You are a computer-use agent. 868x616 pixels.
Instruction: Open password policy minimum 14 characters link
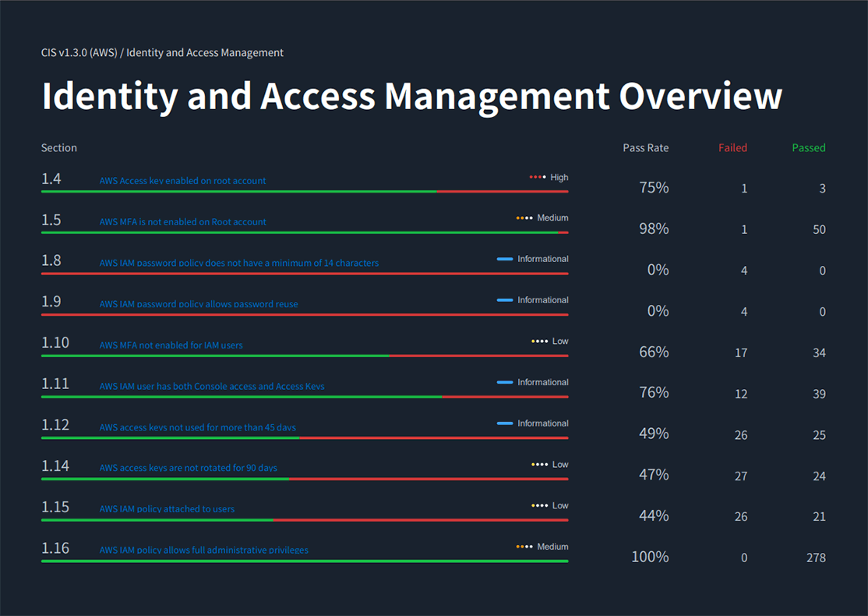point(239,263)
